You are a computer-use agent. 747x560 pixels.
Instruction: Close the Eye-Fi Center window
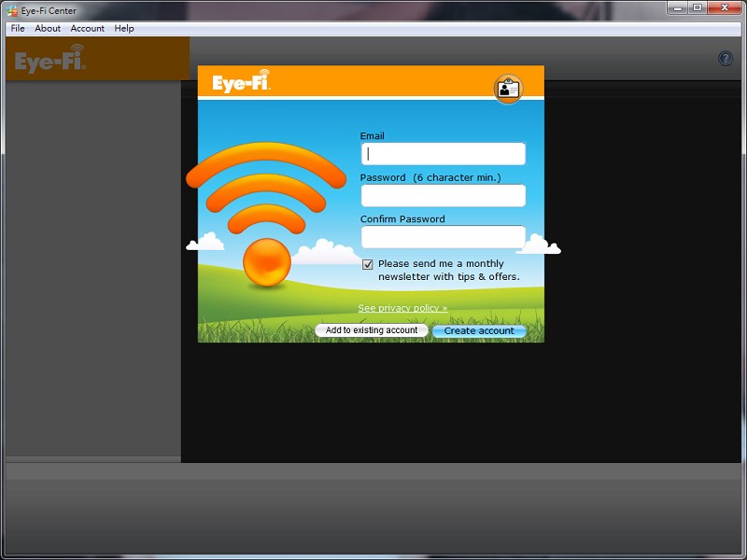(x=725, y=7)
